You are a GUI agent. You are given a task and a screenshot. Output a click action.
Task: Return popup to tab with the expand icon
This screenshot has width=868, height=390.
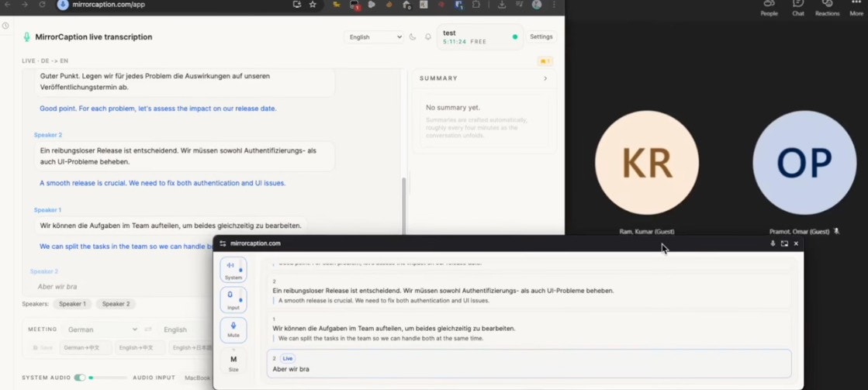point(784,243)
